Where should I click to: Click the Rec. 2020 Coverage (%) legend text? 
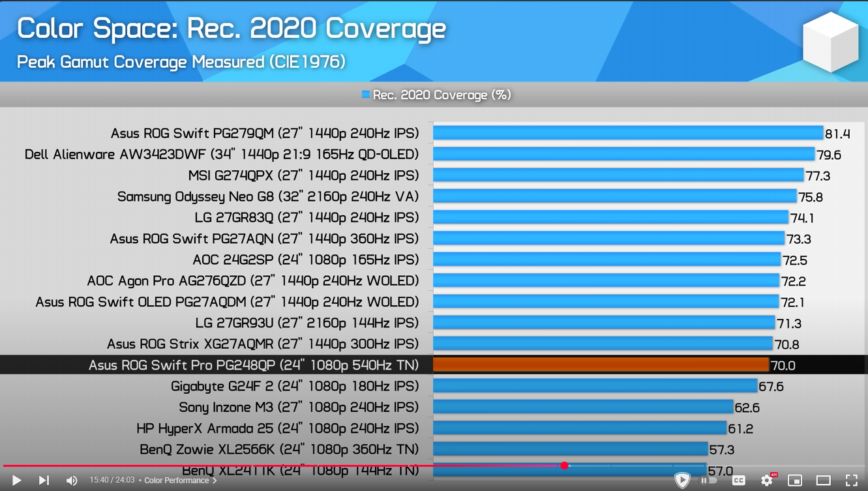pyautogui.click(x=441, y=95)
